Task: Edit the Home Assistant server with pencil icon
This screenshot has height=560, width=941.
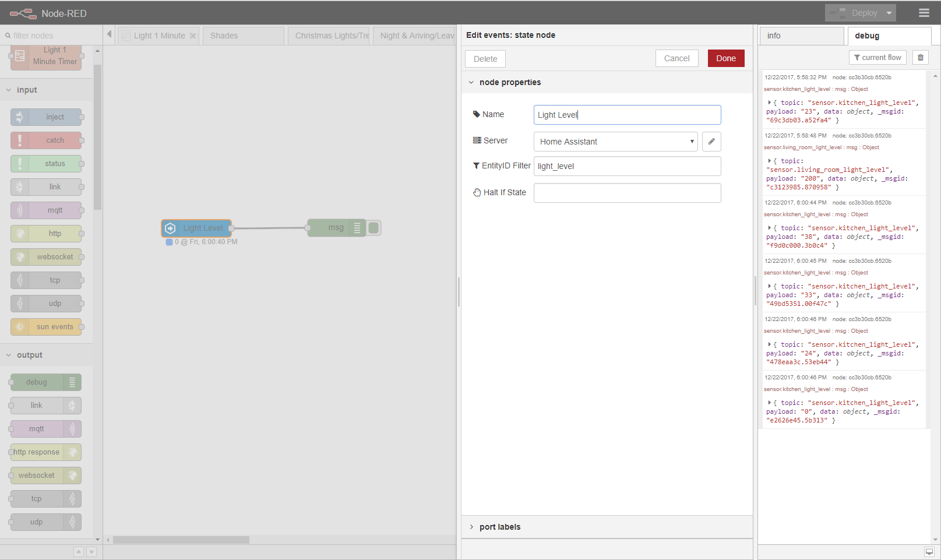Action: point(711,141)
